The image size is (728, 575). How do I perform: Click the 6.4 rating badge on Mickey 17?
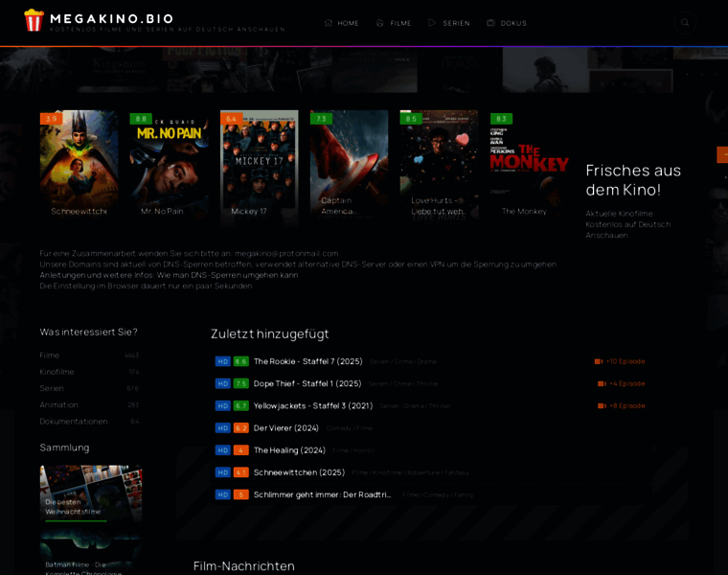point(231,119)
